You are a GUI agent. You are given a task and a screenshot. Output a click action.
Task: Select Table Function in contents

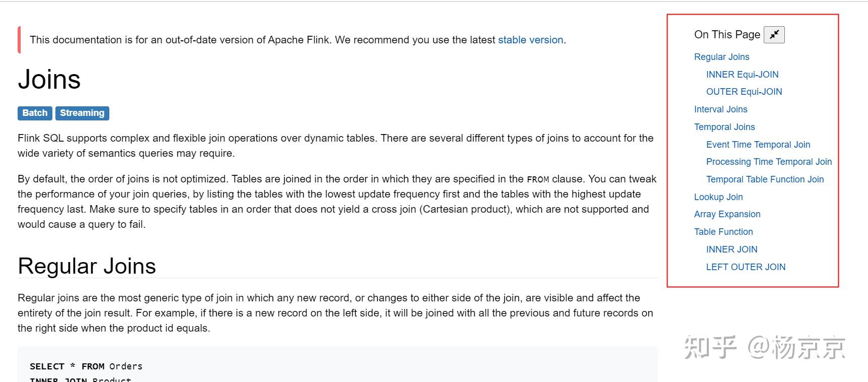[x=723, y=232]
